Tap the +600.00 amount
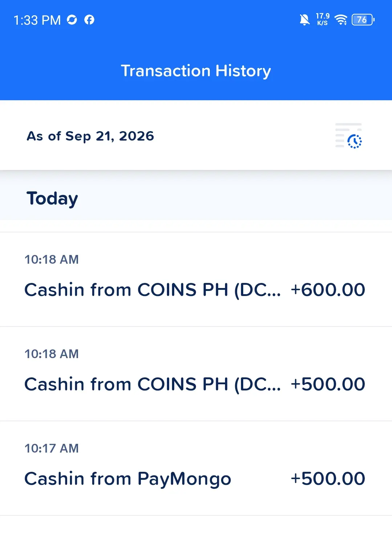The height and width of the screenshot is (535, 392). [x=328, y=290]
